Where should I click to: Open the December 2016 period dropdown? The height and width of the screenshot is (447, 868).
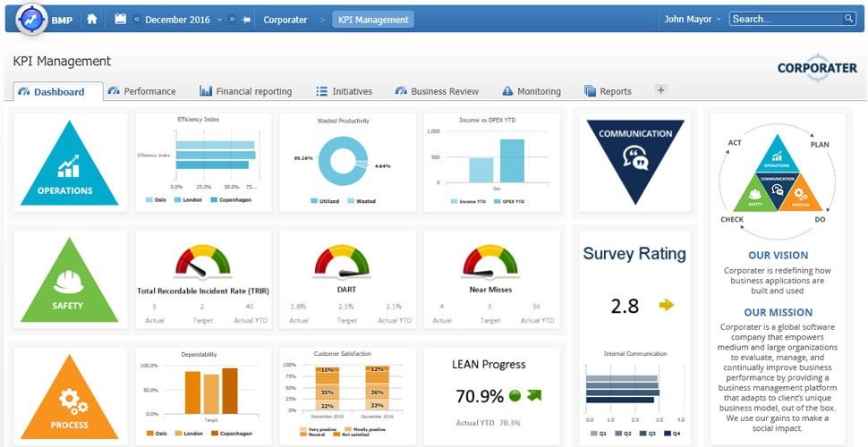(x=183, y=20)
